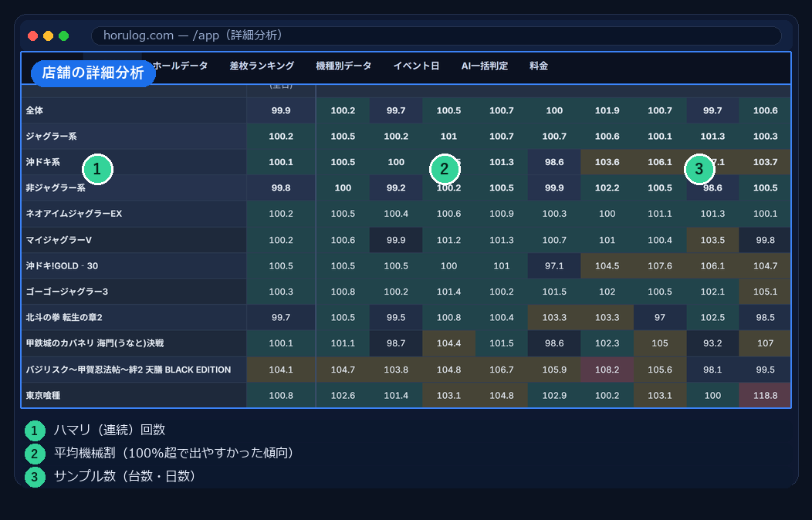
Task: Select the 98.5 cell in 北斗の拳 row
Action: (765, 318)
